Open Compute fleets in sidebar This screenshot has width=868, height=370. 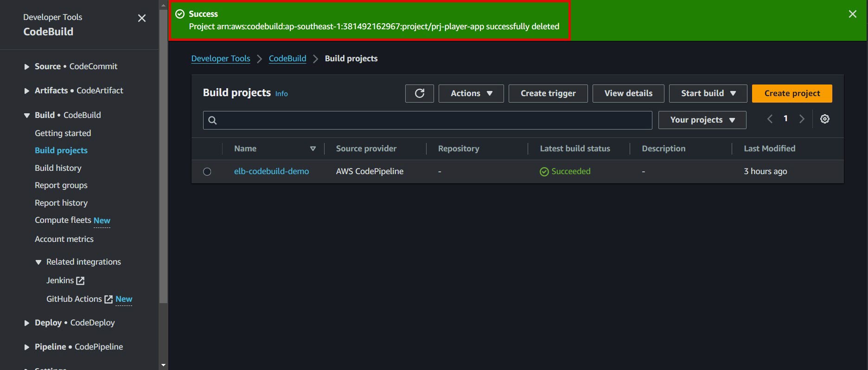pyautogui.click(x=63, y=220)
